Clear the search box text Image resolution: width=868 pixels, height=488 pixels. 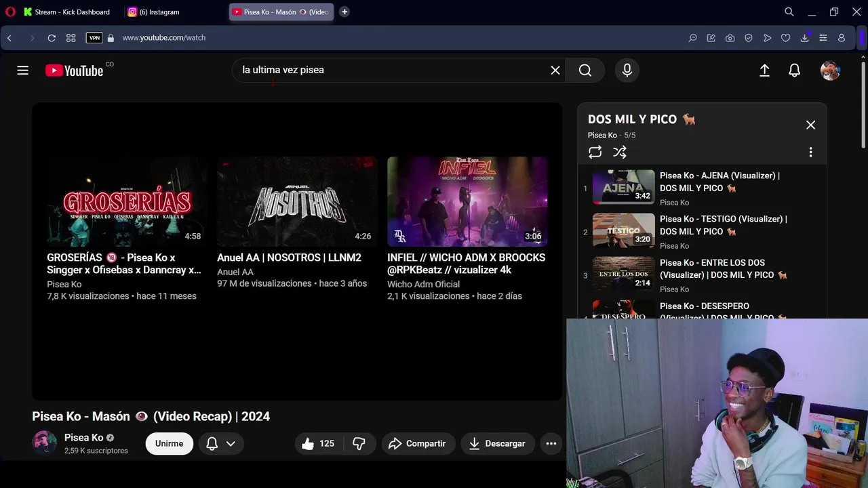point(555,70)
